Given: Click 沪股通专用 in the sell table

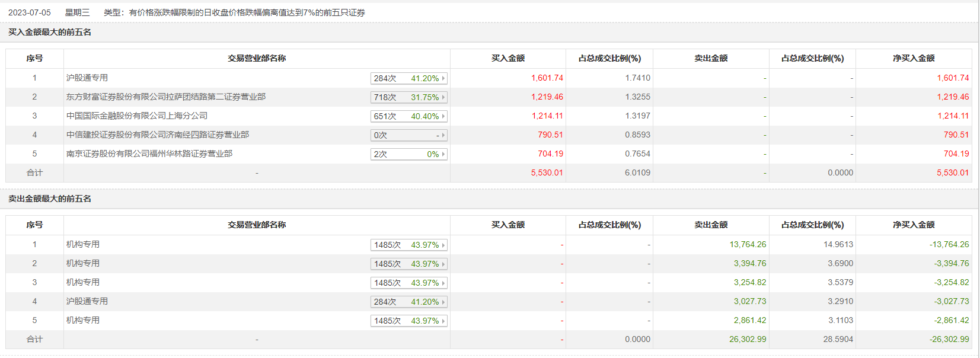Looking at the screenshot, I should pyautogui.click(x=87, y=301).
